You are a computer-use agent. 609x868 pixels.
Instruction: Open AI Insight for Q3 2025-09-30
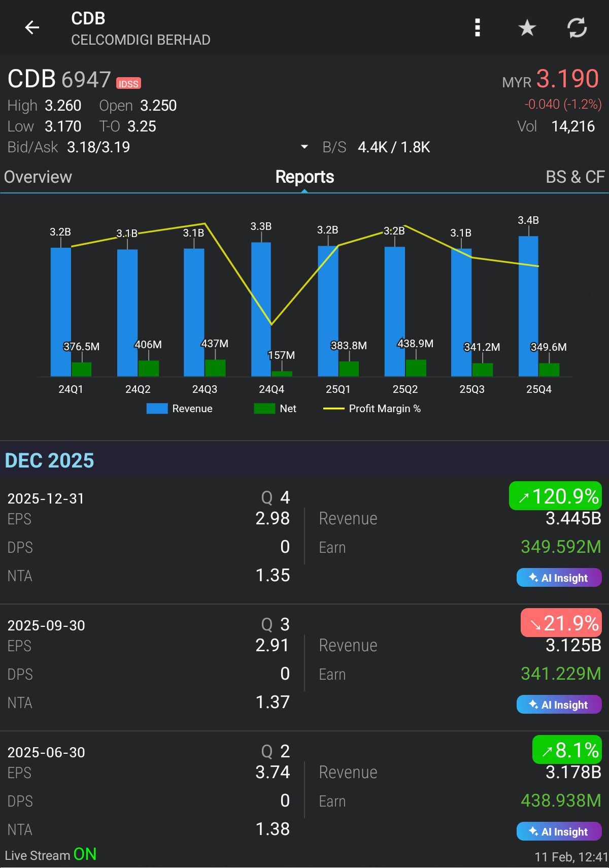[x=559, y=705]
